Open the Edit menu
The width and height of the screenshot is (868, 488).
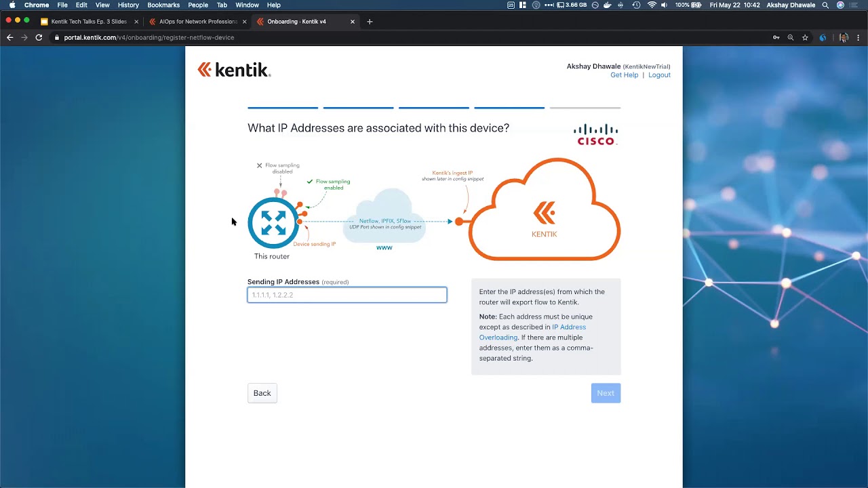click(81, 5)
